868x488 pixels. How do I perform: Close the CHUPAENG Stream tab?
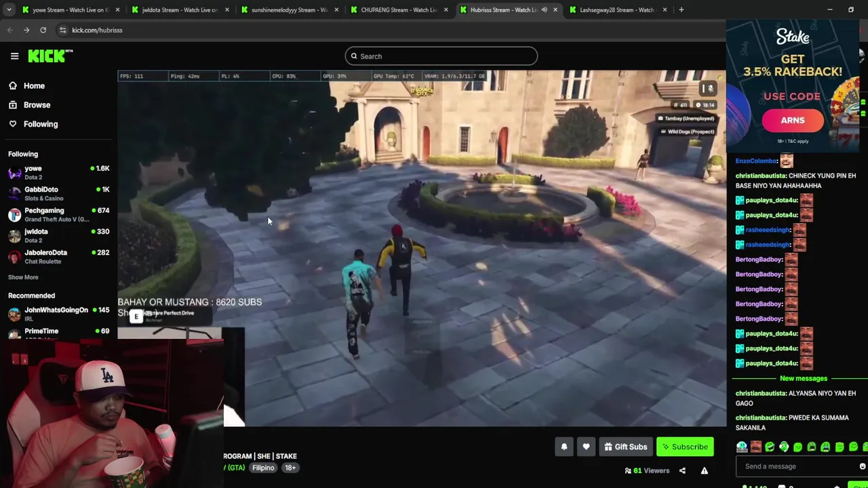[446, 9]
